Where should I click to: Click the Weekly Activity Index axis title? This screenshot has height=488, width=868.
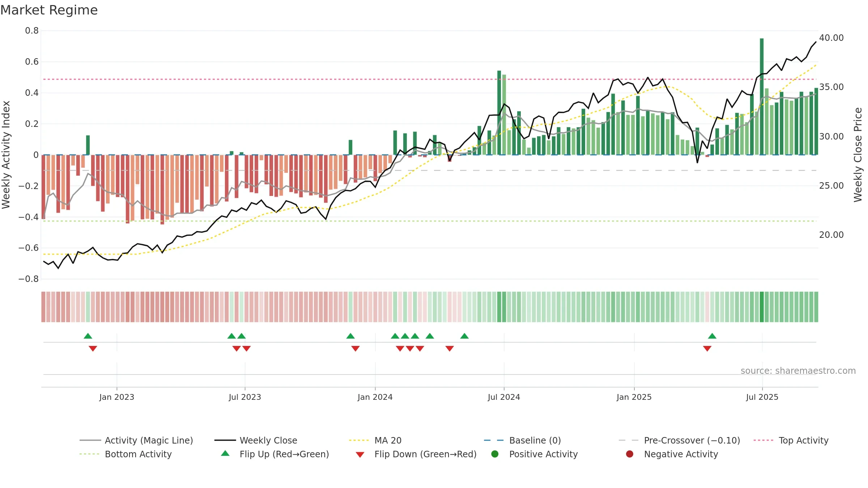coord(6,155)
